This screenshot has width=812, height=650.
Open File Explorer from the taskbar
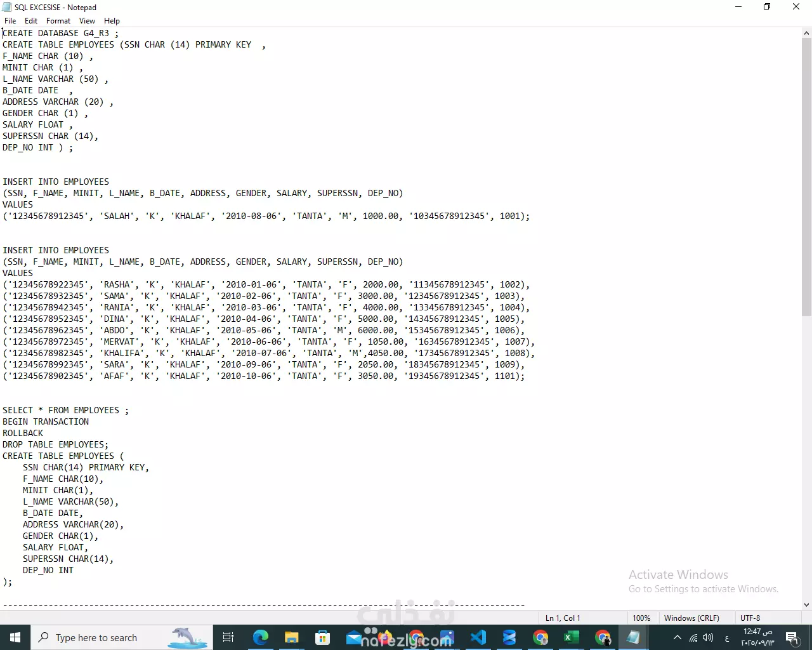pos(291,637)
